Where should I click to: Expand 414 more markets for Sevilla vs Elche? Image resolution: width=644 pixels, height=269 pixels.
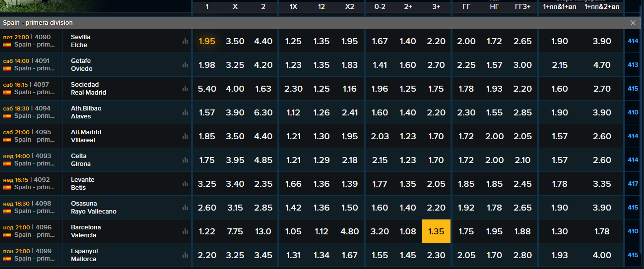pyautogui.click(x=633, y=41)
